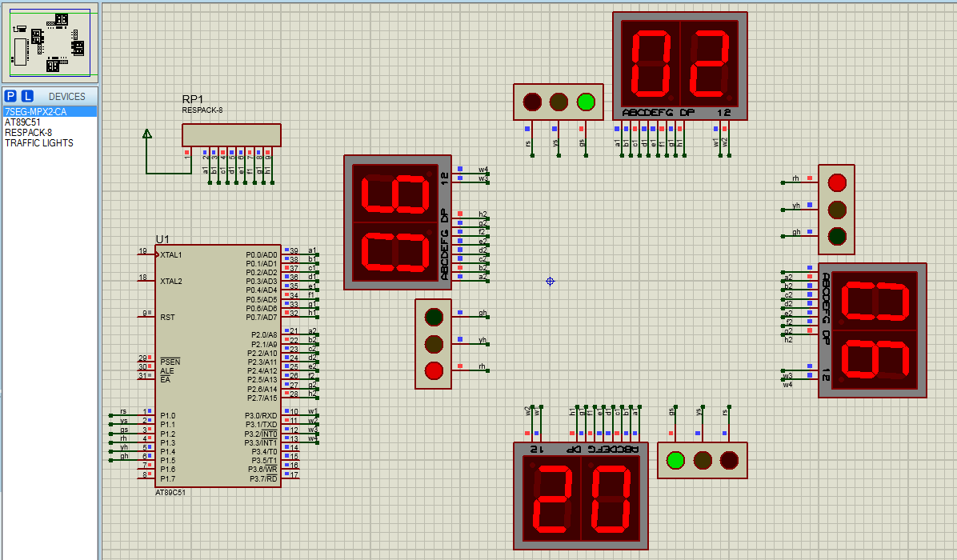This screenshot has height=560, width=957.
Task: Click the L library manager button
Action: point(27,96)
